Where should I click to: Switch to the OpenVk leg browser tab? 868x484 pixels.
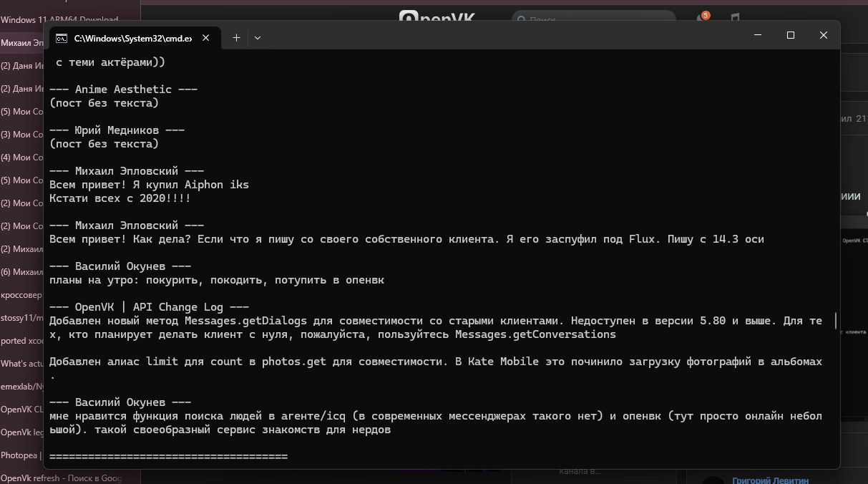[23, 432]
